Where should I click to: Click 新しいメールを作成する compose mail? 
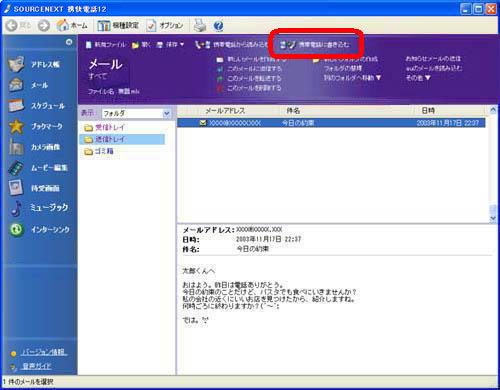pos(251,59)
